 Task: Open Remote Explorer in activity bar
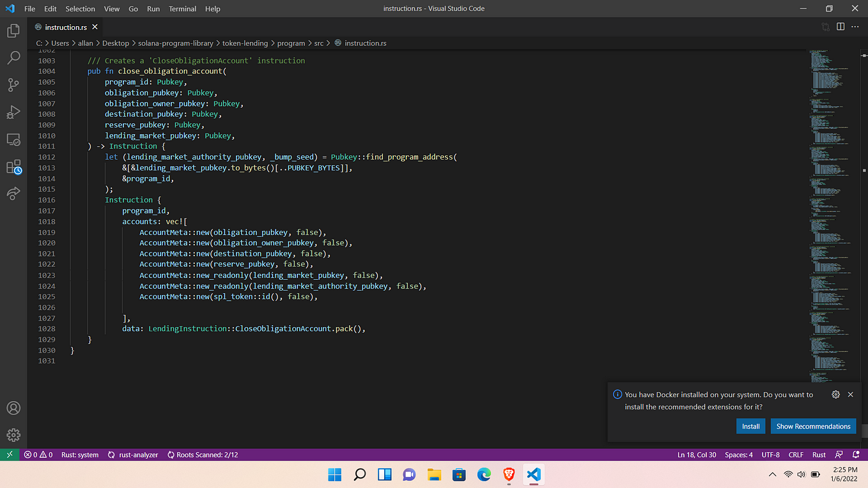tap(13, 139)
